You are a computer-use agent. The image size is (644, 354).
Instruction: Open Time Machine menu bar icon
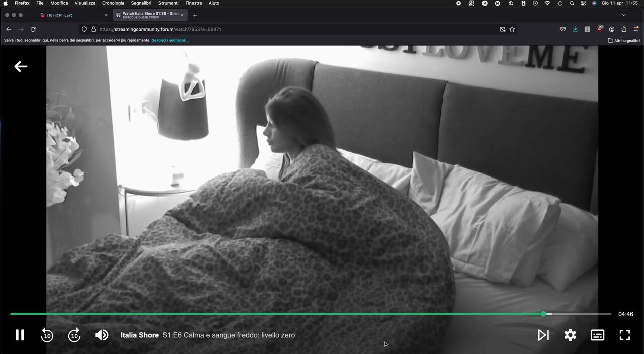pos(560,3)
